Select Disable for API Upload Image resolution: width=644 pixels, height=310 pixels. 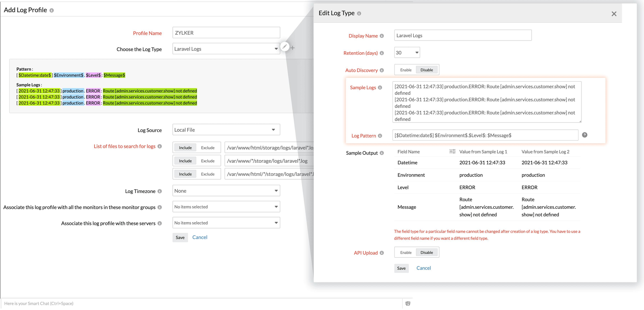[x=427, y=252]
